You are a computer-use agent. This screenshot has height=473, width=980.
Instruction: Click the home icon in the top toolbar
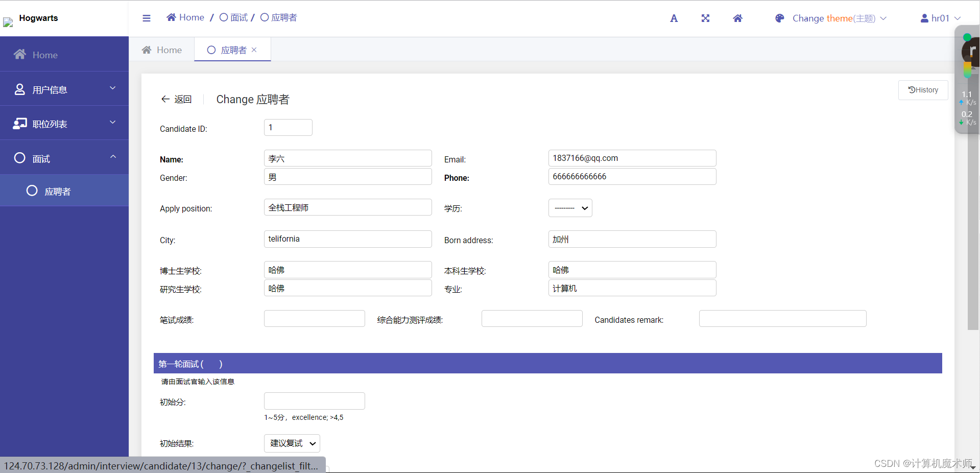click(737, 18)
